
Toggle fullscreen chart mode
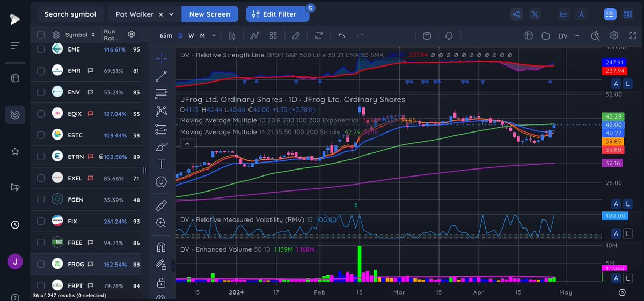pyautogui.click(x=632, y=35)
